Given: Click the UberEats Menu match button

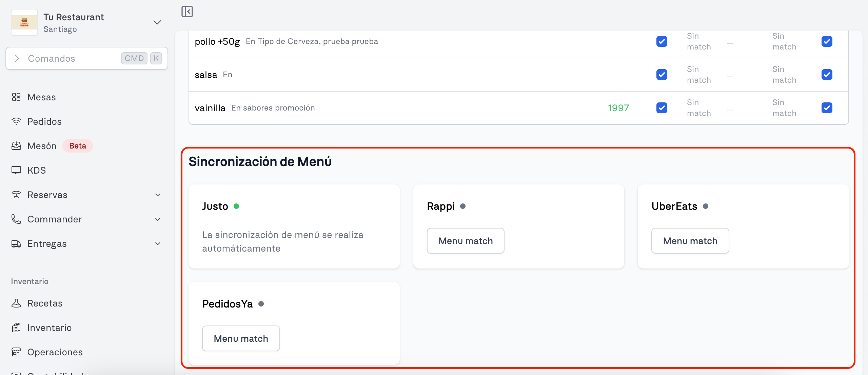Looking at the screenshot, I should 690,241.
